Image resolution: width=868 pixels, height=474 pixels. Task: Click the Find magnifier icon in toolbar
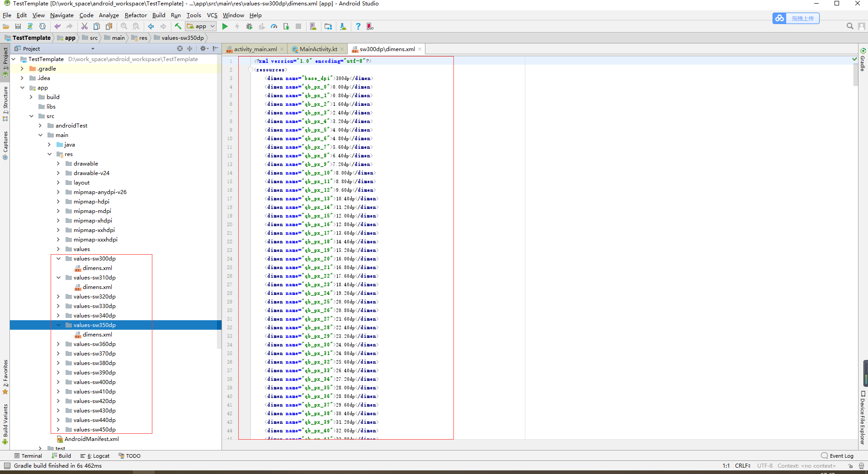[124, 26]
